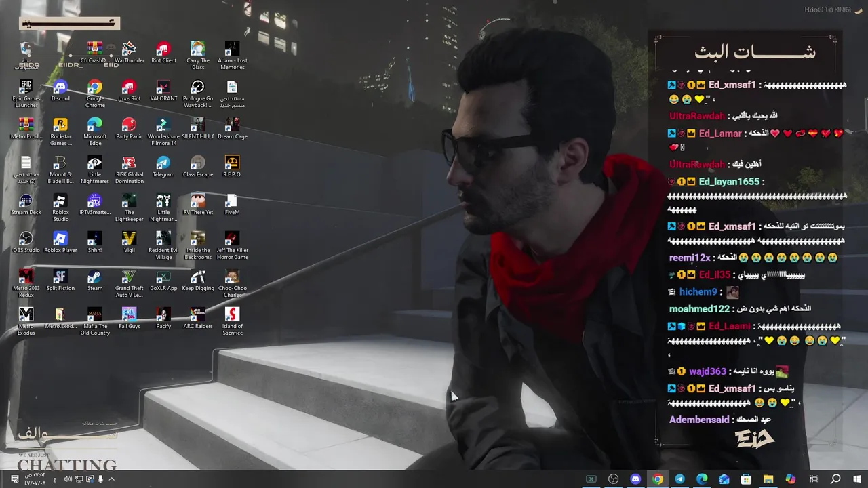Open Discord from the taskbar
The image size is (868, 488).
pyautogui.click(x=635, y=479)
